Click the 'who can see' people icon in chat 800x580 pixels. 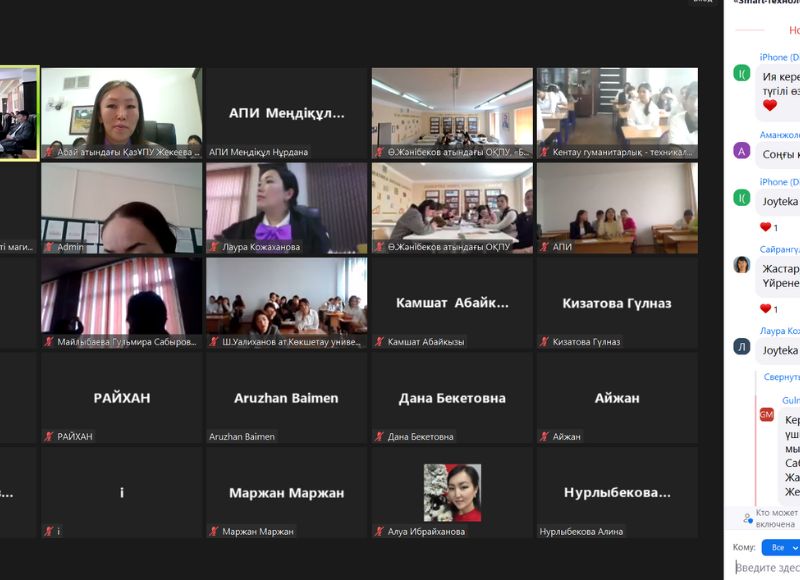pos(747,517)
